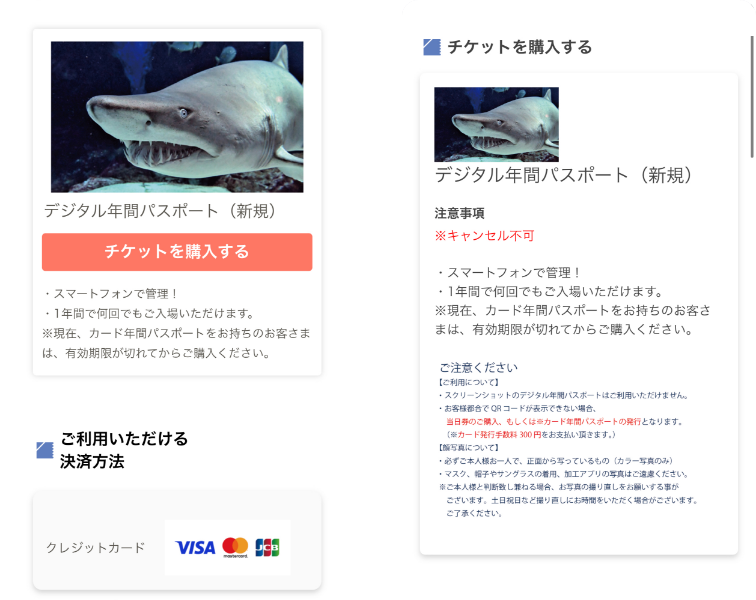This screenshot has height=600, width=756.
Task: Click the red ※キャンセル不可 notice
Action: click(x=484, y=236)
